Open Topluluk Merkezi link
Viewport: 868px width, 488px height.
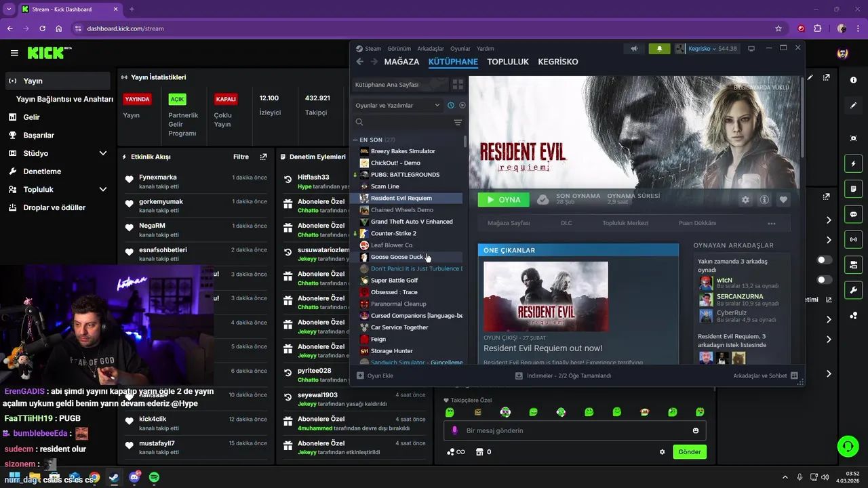625,223
